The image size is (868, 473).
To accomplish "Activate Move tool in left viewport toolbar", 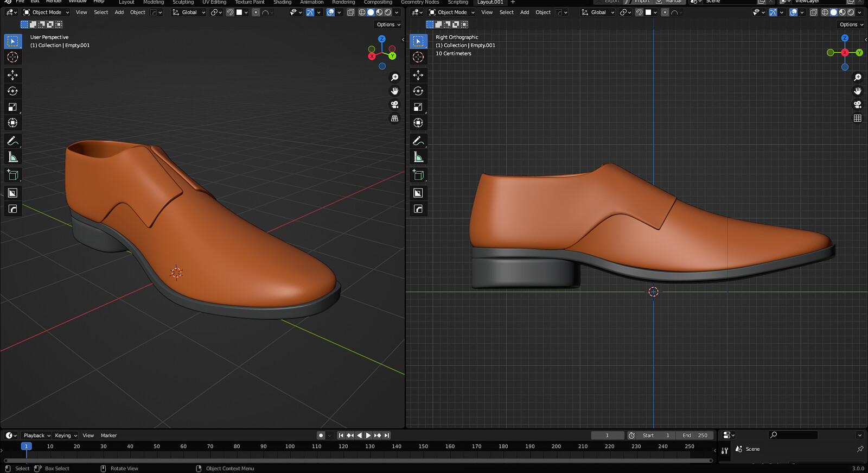I will pos(13,75).
